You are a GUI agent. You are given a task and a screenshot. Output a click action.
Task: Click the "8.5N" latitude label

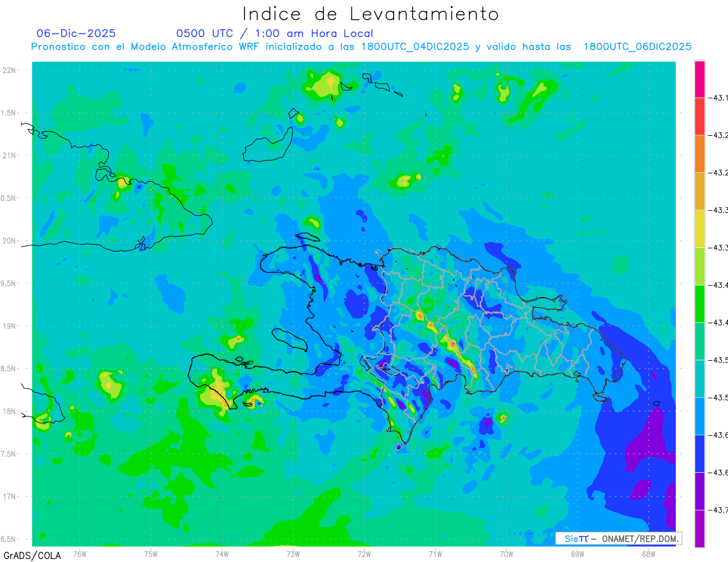[9, 369]
